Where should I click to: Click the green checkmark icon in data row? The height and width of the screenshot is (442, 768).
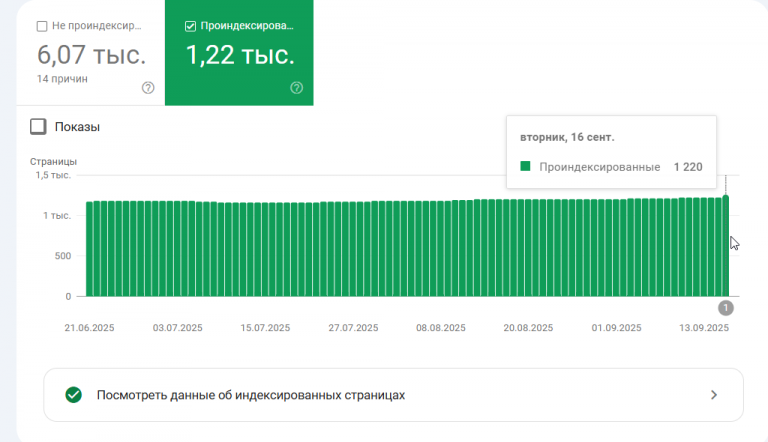[73, 395]
